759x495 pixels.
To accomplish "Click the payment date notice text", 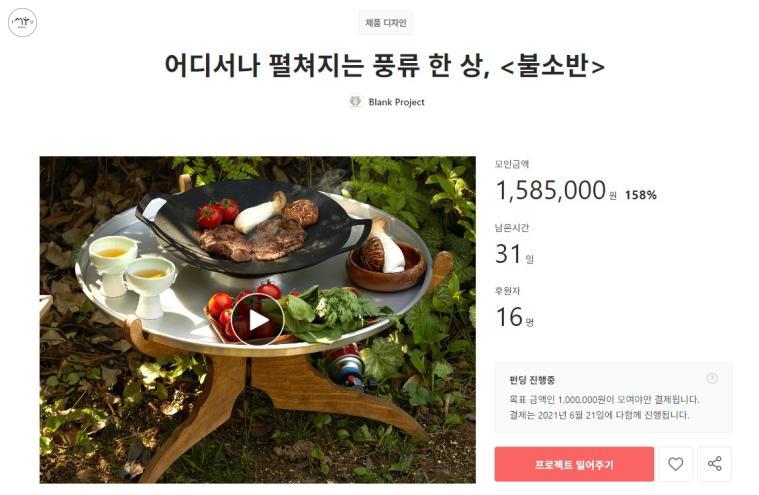I will (599, 415).
